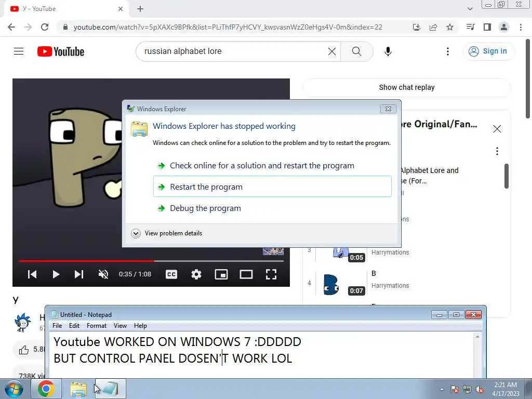
Task: Choose Debug the program
Action: coord(272,208)
